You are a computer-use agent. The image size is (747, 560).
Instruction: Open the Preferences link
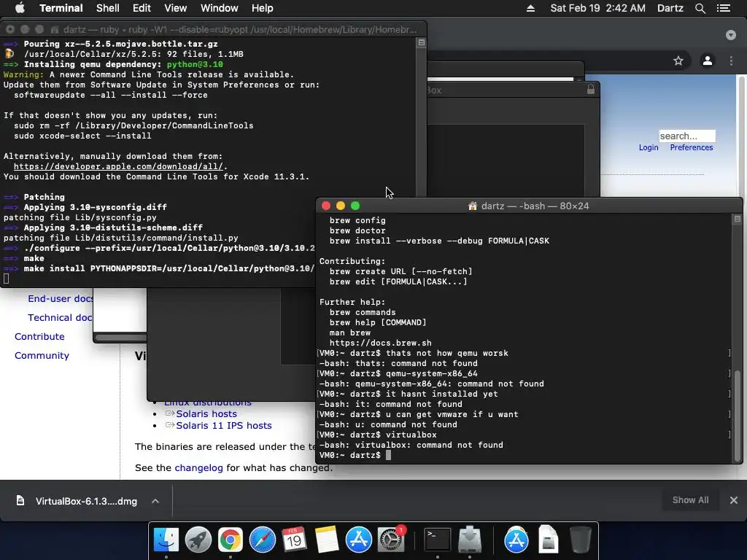692,147
